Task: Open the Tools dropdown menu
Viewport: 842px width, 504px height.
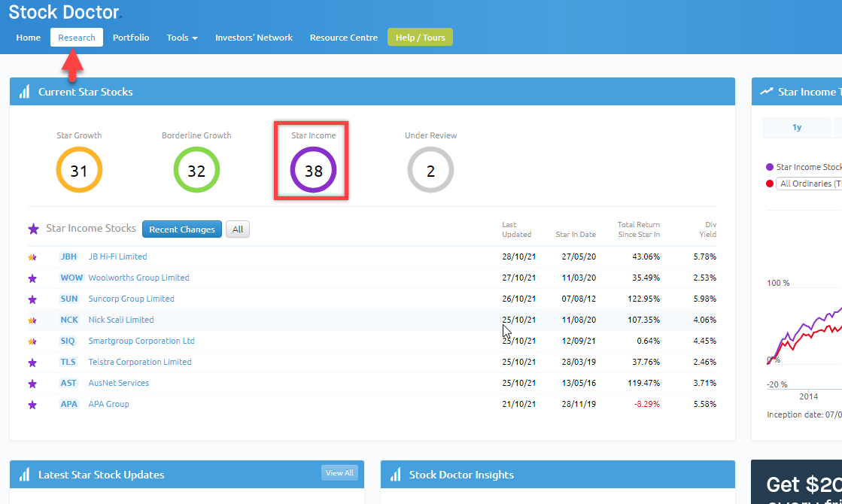Action: point(182,38)
